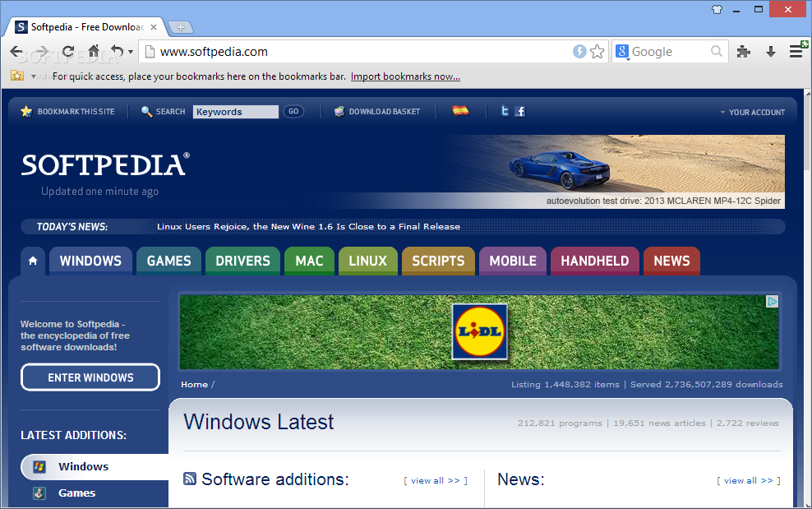Click the browser forward arrow
This screenshot has height=509, width=812.
43,51
